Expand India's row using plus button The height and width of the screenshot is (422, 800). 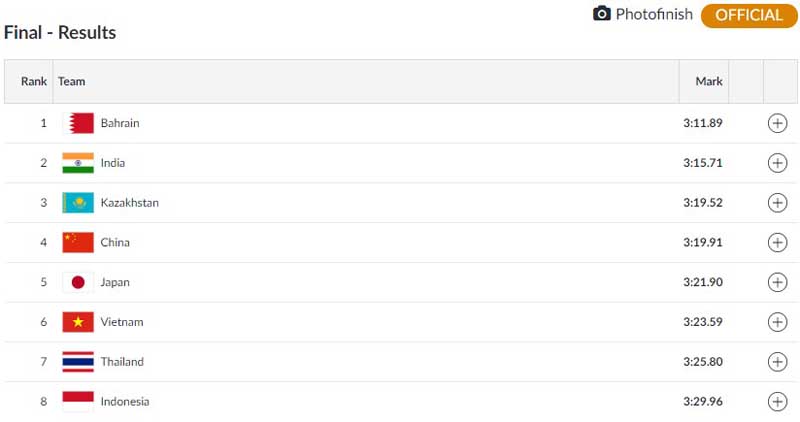(777, 163)
